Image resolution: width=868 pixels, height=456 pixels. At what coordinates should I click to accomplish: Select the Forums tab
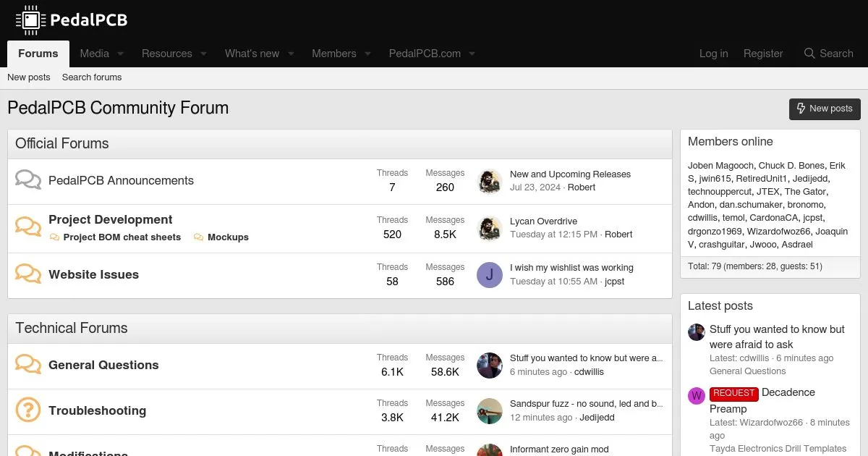(x=38, y=54)
